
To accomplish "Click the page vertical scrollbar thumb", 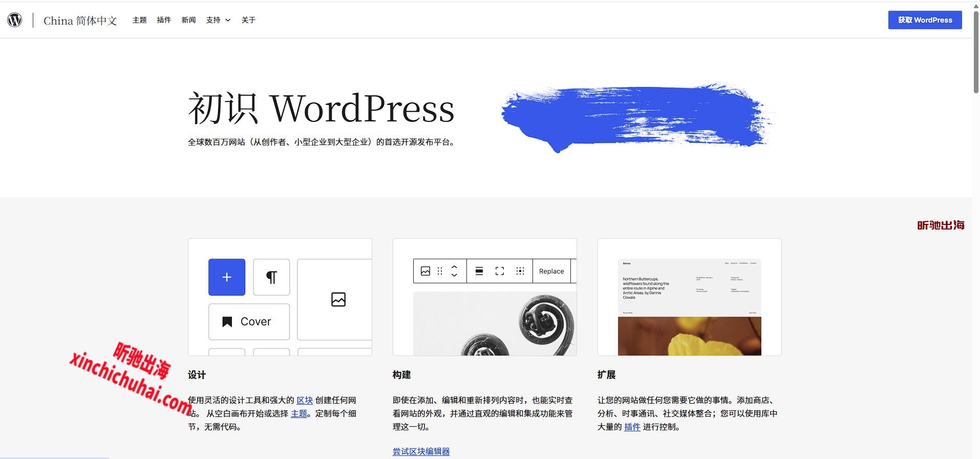I will (x=976, y=51).
